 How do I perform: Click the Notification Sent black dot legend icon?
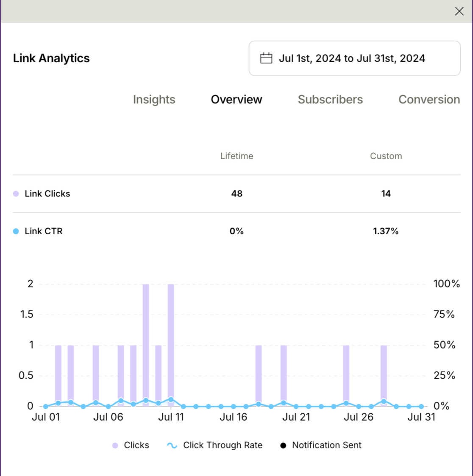pos(283,445)
